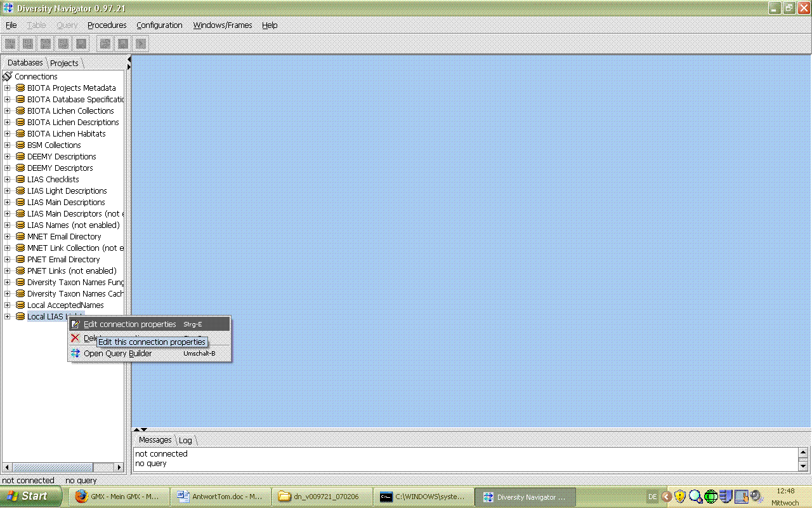Open the Procedures menu
Viewport: 812px width, 508px height.
pyautogui.click(x=107, y=25)
